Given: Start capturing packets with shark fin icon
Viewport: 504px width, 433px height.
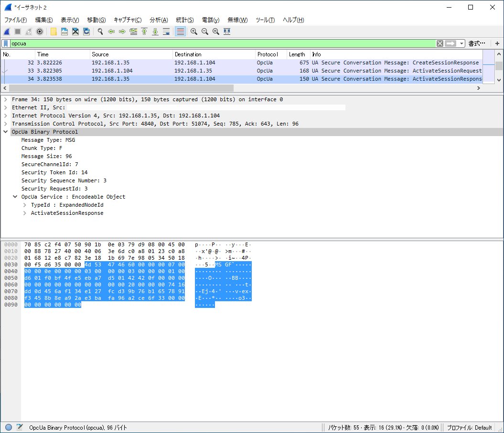Looking at the screenshot, I should coord(7,32).
